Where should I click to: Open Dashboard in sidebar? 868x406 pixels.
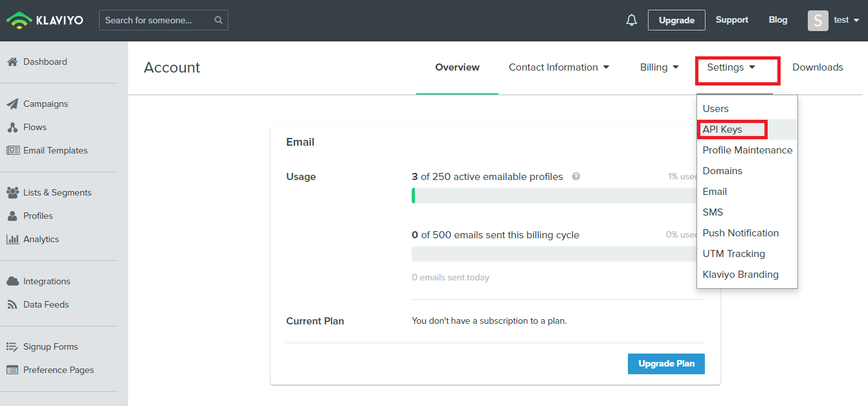coord(45,62)
